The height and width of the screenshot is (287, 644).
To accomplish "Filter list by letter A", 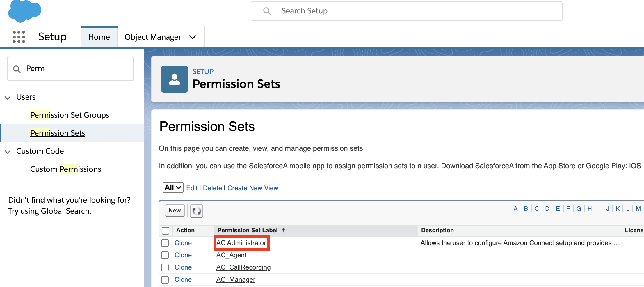I will point(515,208).
